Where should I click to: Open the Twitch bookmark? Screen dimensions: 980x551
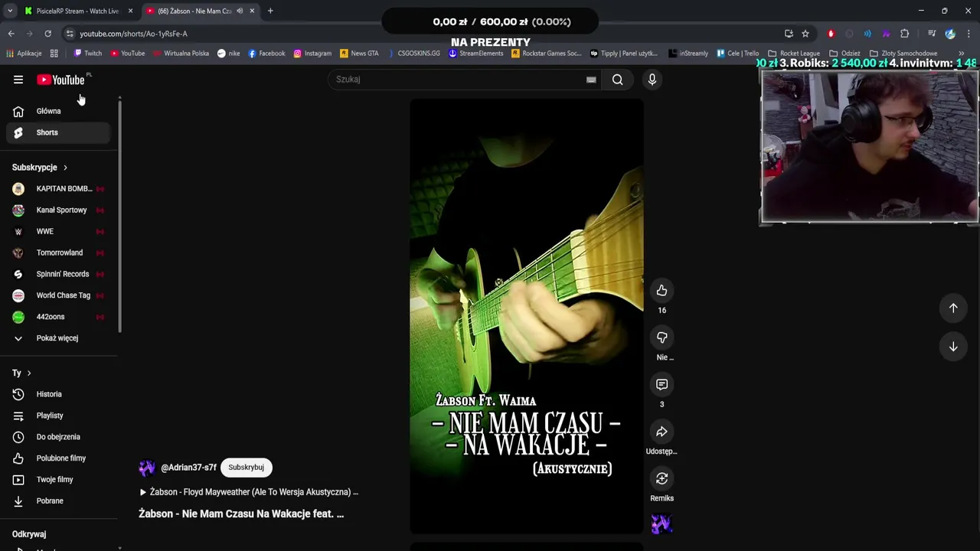click(87, 54)
